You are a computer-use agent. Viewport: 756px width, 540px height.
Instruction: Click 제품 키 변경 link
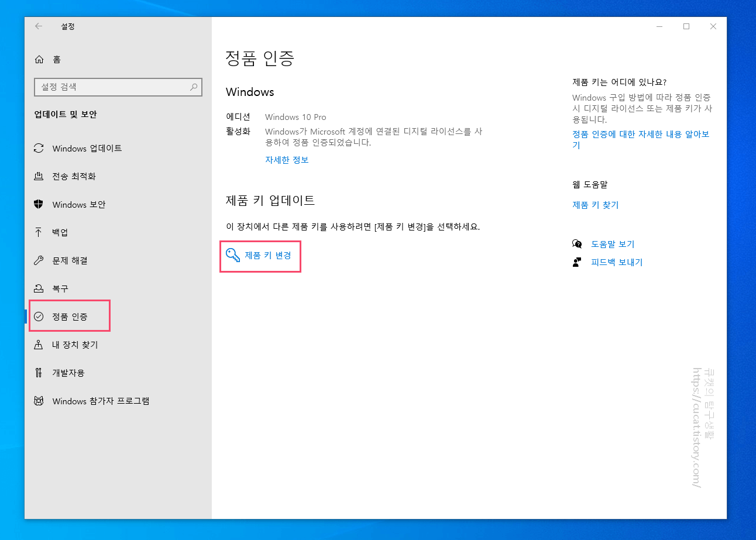pyautogui.click(x=268, y=255)
